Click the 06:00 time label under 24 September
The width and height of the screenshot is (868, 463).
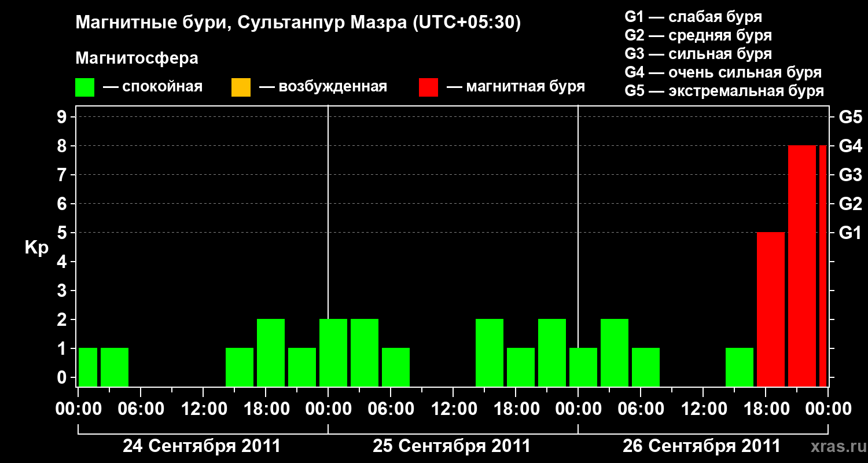pyautogui.click(x=141, y=409)
